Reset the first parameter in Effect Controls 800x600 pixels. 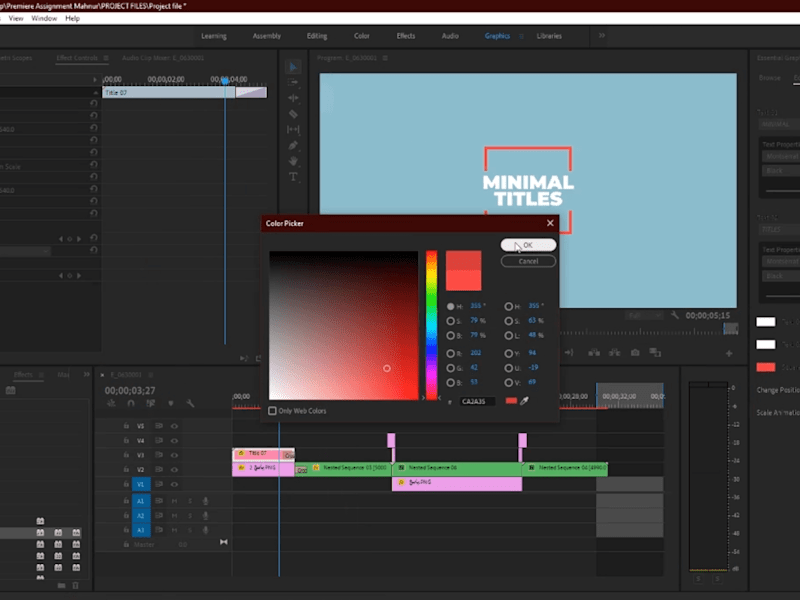(x=93, y=103)
